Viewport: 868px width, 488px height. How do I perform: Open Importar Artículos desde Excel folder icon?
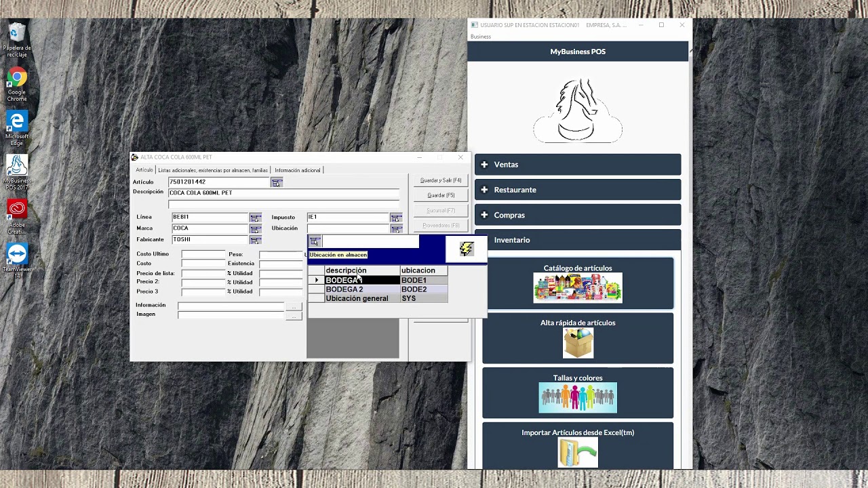tap(578, 452)
